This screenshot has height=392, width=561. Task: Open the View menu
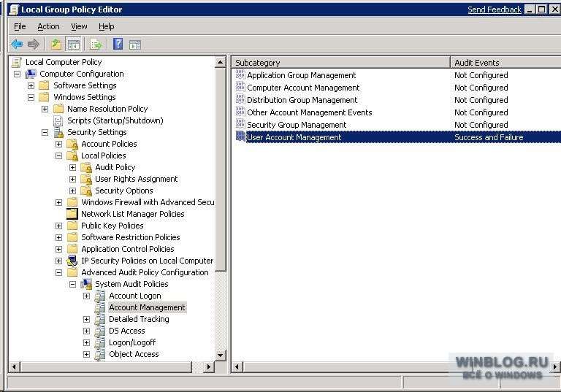pos(79,26)
